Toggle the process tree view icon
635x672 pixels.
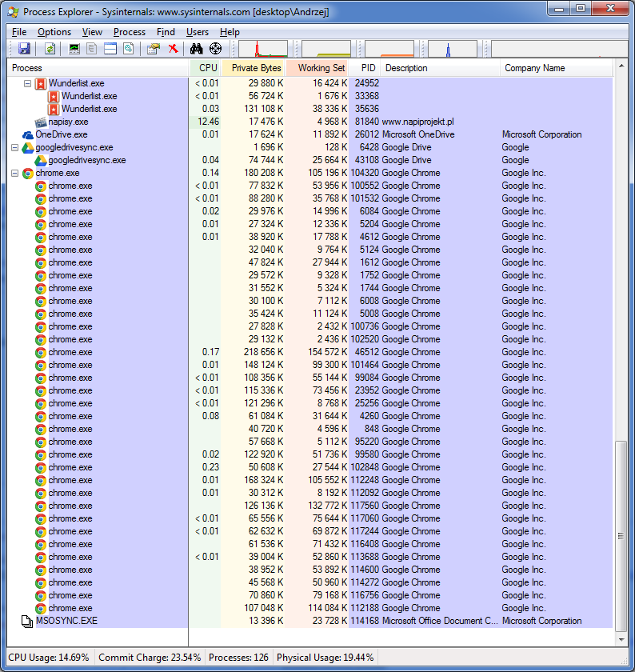coord(92,49)
